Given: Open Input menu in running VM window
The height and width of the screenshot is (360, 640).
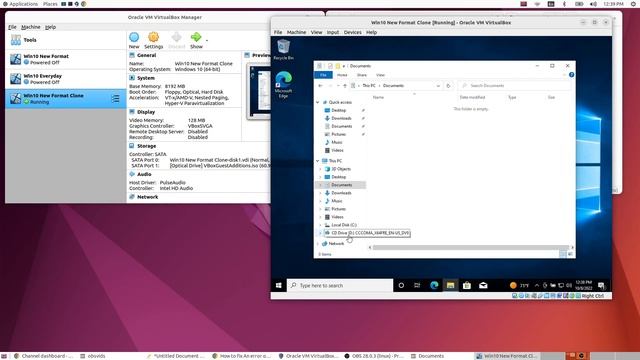Looking at the screenshot, I should (333, 32).
